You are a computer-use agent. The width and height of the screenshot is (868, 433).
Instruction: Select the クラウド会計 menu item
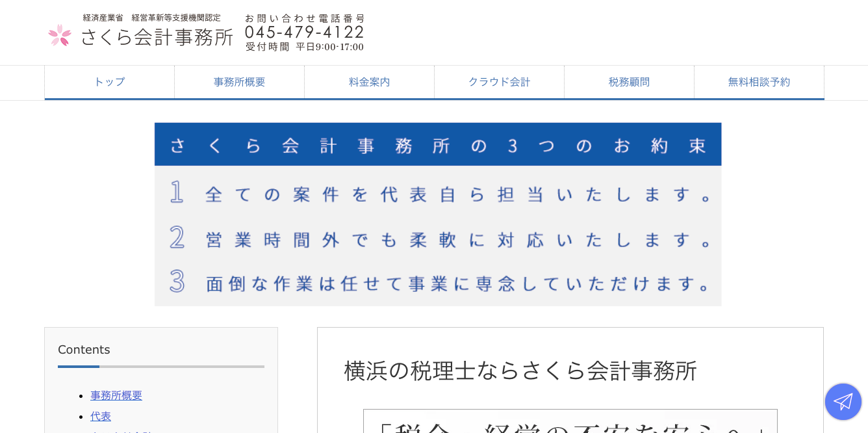pos(499,82)
